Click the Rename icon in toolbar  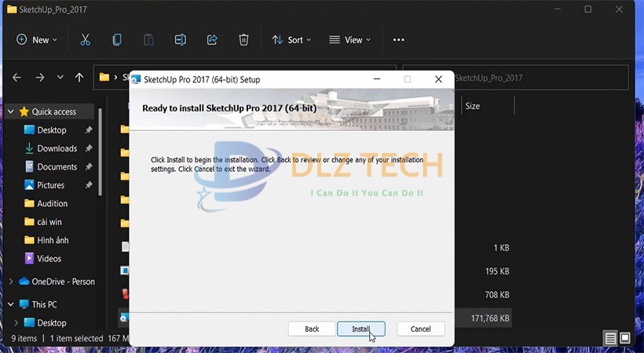pos(180,40)
